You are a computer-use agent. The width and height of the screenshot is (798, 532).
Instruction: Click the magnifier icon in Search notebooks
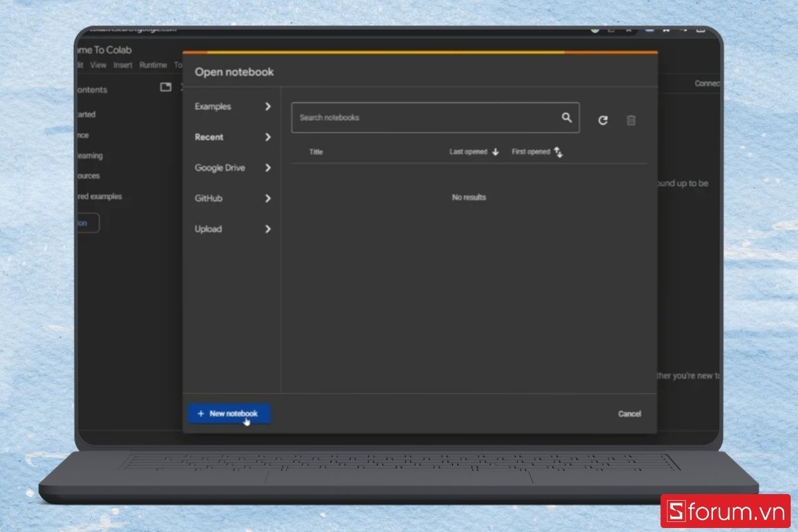tap(567, 118)
